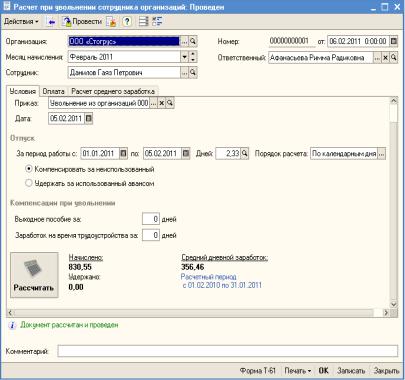Click the checklist toolbar icon at toolbar end
This screenshot has width=405, height=380.
point(157,22)
